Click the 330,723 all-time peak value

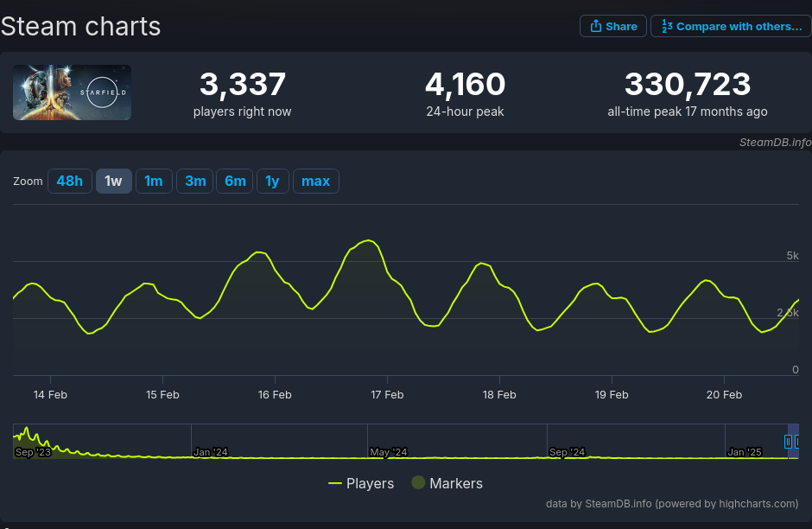(688, 84)
